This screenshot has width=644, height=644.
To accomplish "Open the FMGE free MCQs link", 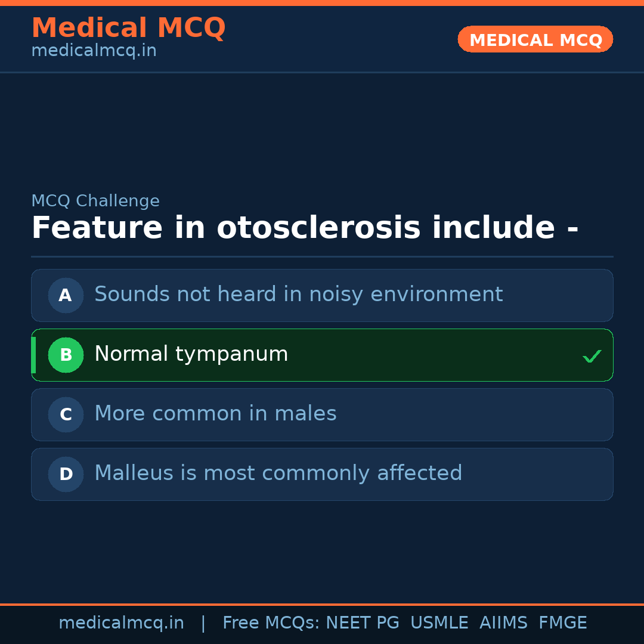I will tap(562, 622).
